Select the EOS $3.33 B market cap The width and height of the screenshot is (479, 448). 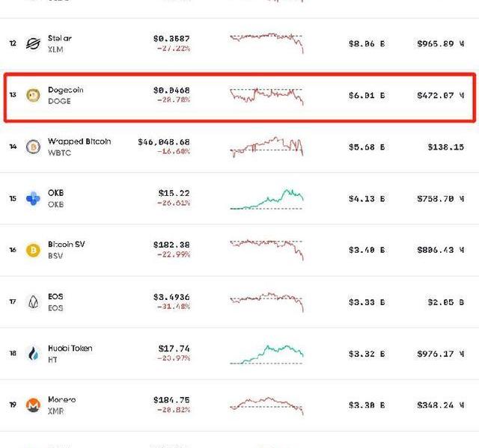tap(367, 302)
